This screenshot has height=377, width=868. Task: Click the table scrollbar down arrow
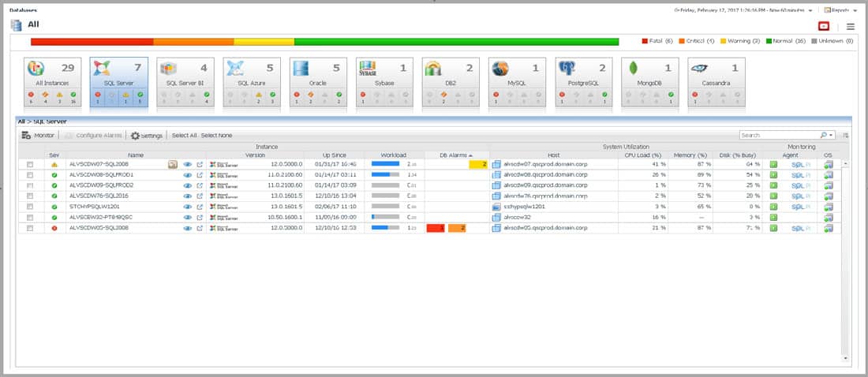tap(845, 359)
